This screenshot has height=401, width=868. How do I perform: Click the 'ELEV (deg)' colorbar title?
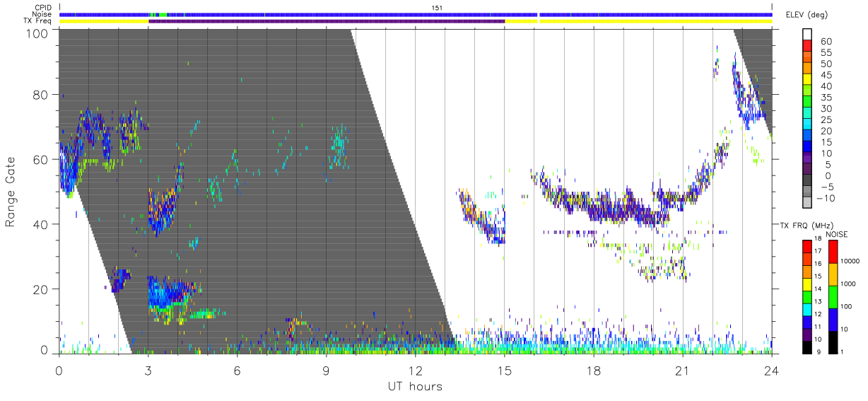(807, 14)
